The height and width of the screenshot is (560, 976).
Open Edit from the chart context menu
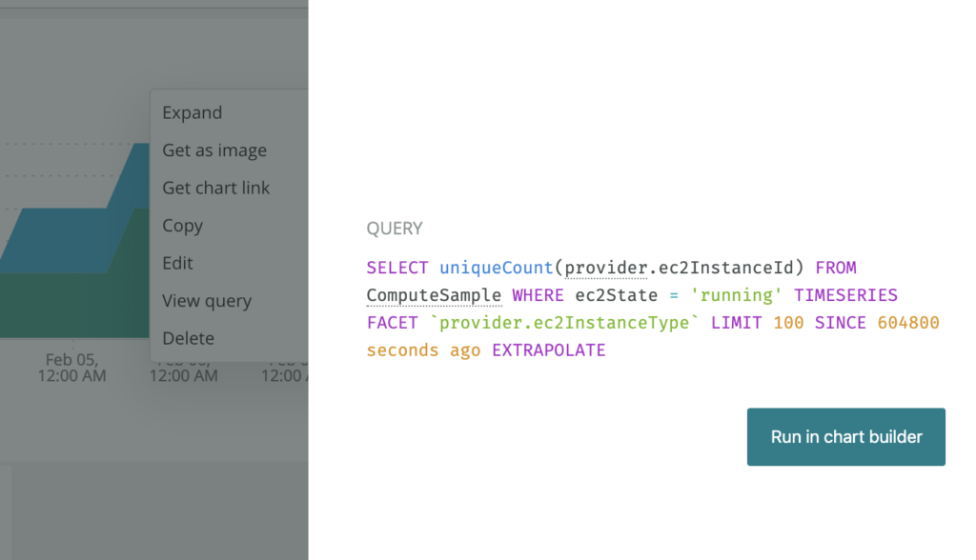coord(177,263)
